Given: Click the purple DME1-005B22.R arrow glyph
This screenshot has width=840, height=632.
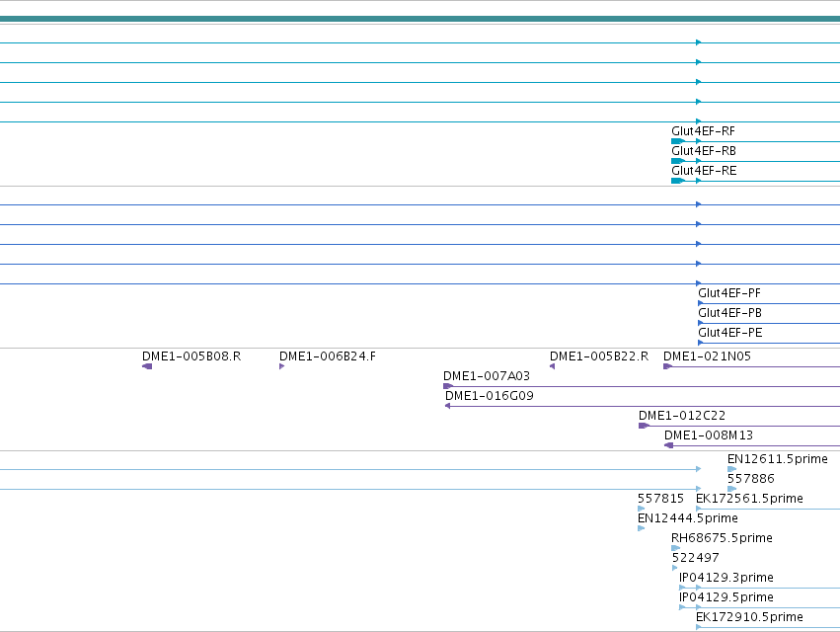Looking at the screenshot, I should pos(553,366).
